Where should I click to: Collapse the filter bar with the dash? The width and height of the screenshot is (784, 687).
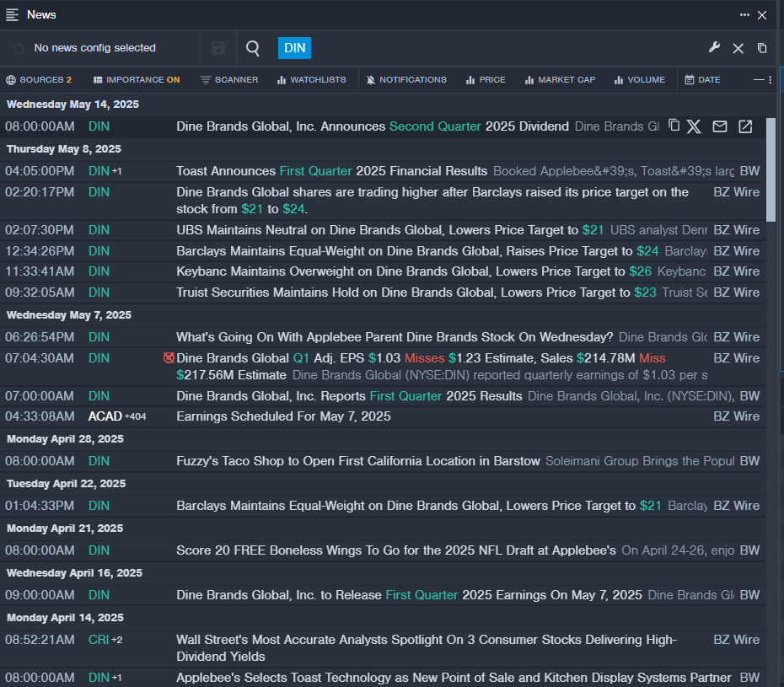(x=759, y=80)
